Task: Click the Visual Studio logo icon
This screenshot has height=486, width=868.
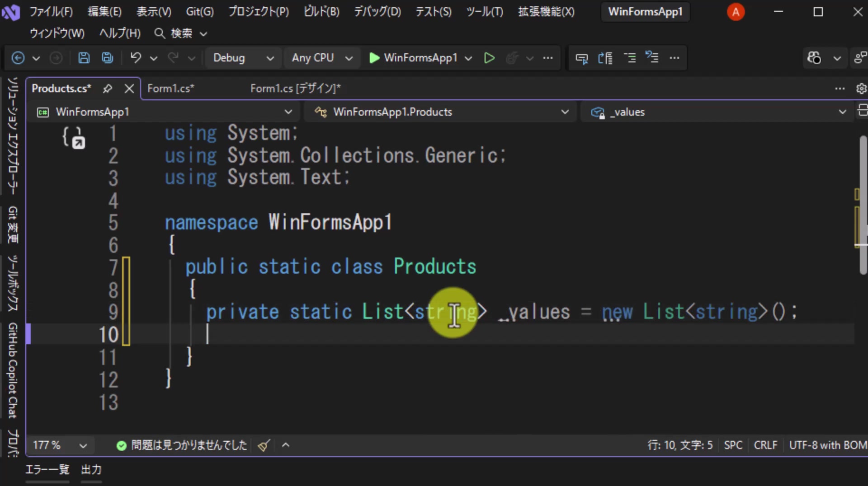Action: [x=11, y=12]
